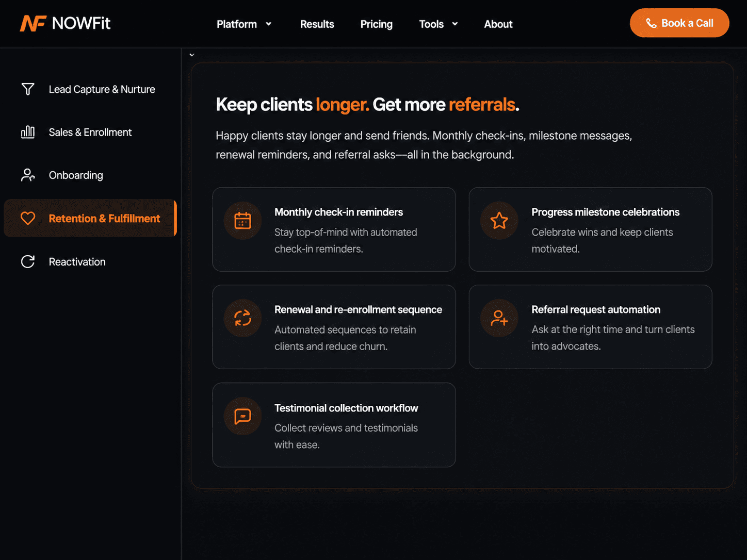The width and height of the screenshot is (747, 560).
Task: Switch to the Reactivation tab
Action: point(90,262)
